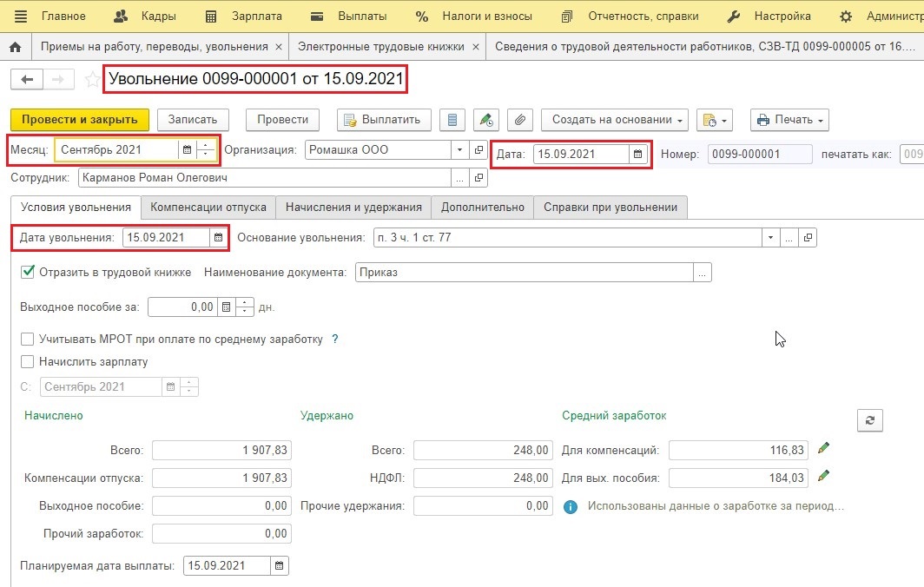Add document to favorites with star icon
Viewport: 924px width, 587px height.
pos(92,79)
